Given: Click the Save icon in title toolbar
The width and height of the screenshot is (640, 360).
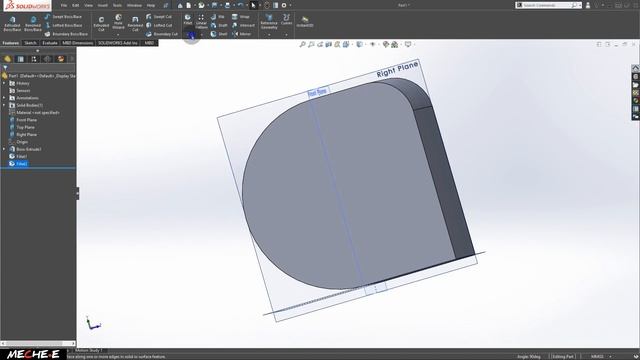Looking at the screenshot, I should point(214,5).
